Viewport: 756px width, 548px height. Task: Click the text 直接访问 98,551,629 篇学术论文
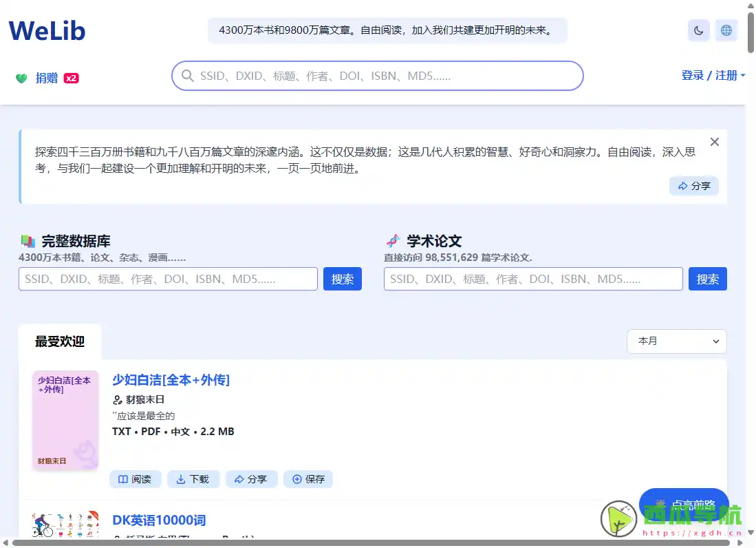(458, 257)
